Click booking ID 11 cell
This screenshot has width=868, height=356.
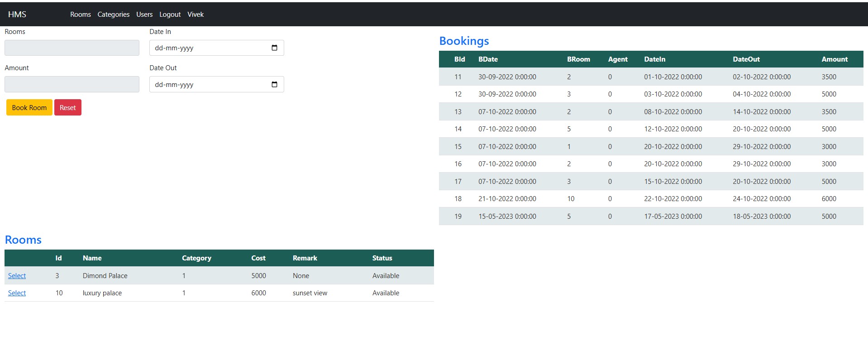(x=458, y=77)
